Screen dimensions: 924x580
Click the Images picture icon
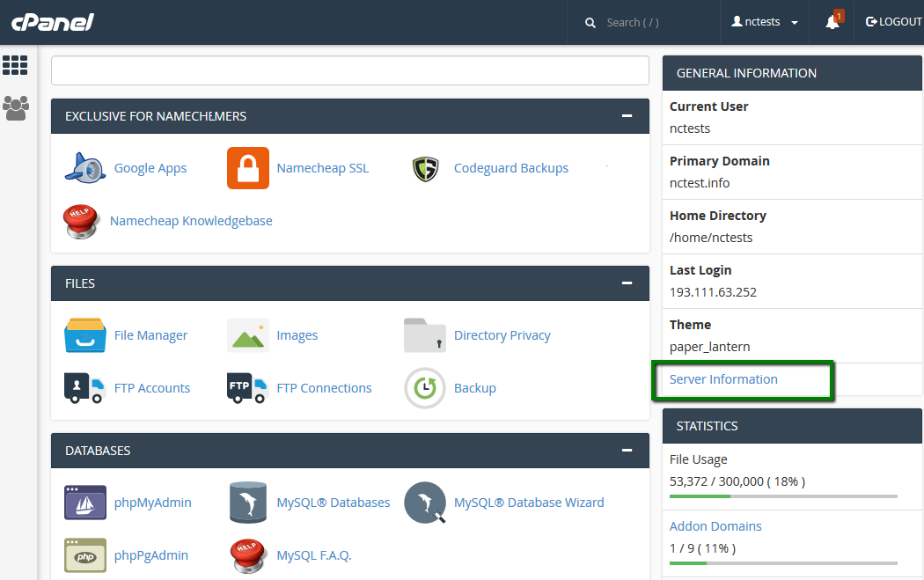248,335
